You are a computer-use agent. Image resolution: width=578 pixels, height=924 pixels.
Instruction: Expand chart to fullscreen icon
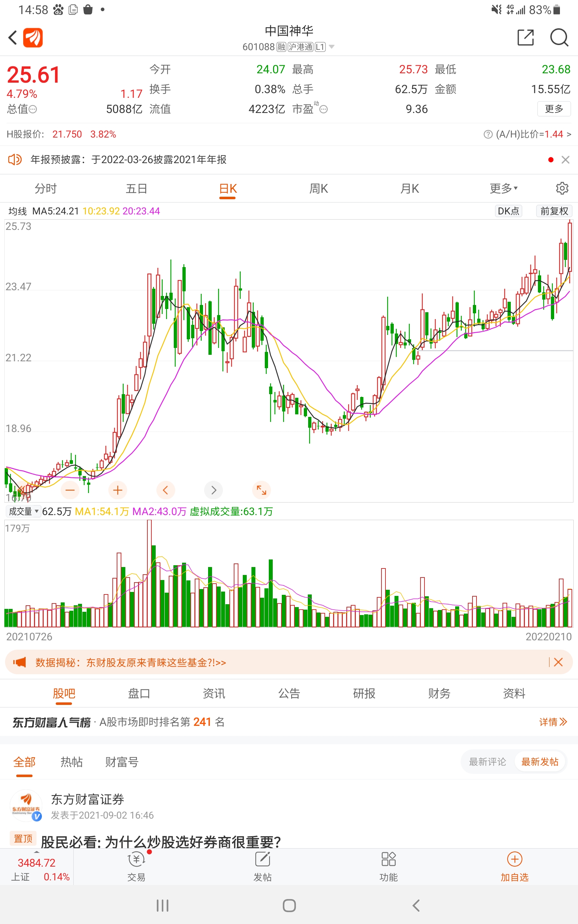point(262,490)
